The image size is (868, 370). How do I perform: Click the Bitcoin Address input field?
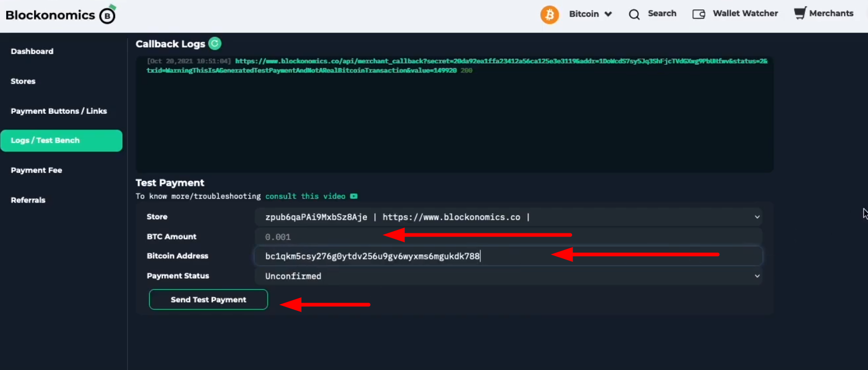508,257
